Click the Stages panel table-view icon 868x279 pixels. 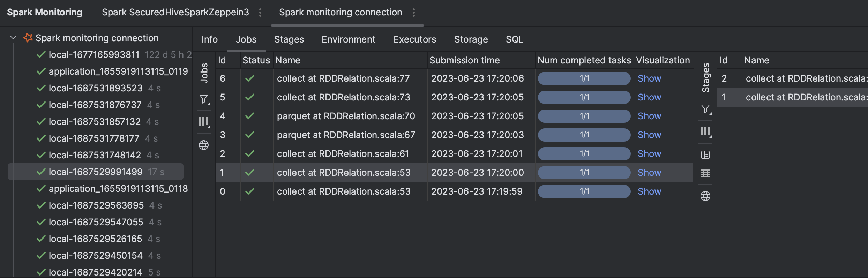point(705,173)
